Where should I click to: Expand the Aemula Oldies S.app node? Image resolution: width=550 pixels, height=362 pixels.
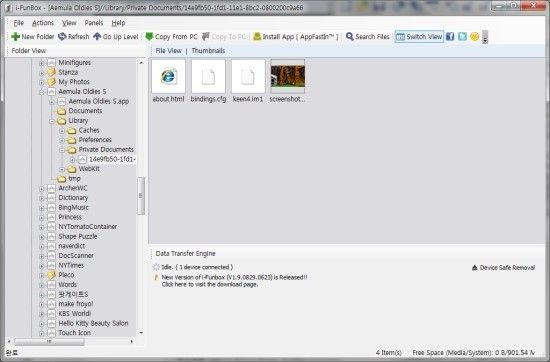[x=52, y=102]
